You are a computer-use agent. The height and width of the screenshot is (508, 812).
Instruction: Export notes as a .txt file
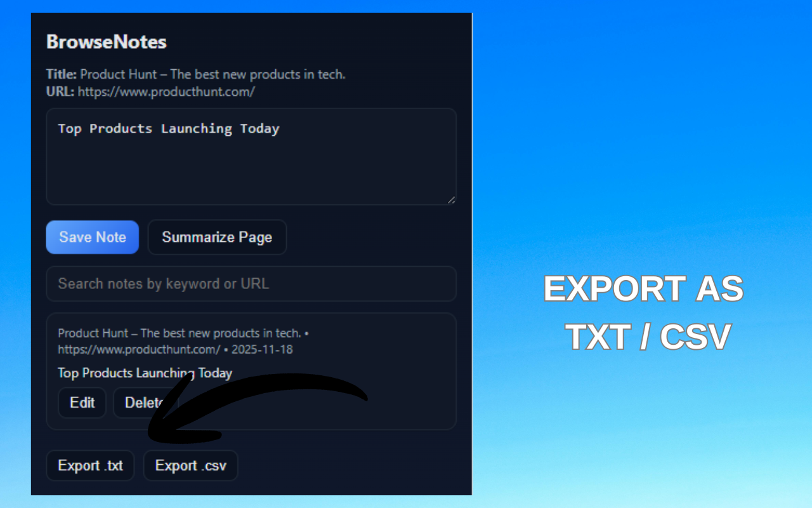tap(90, 465)
